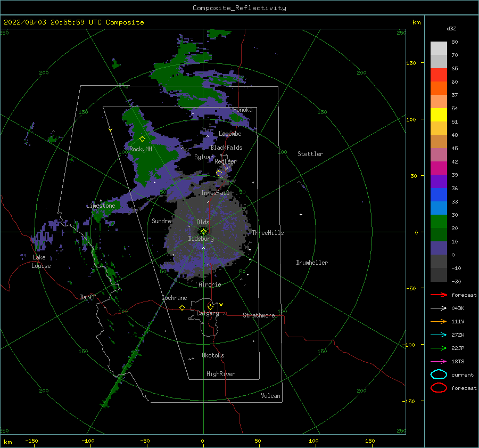Image resolution: width=479 pixels, height=448 pixels.
Task: Select the orange 60–57 dBZ swatch
Action: point(439,88)
